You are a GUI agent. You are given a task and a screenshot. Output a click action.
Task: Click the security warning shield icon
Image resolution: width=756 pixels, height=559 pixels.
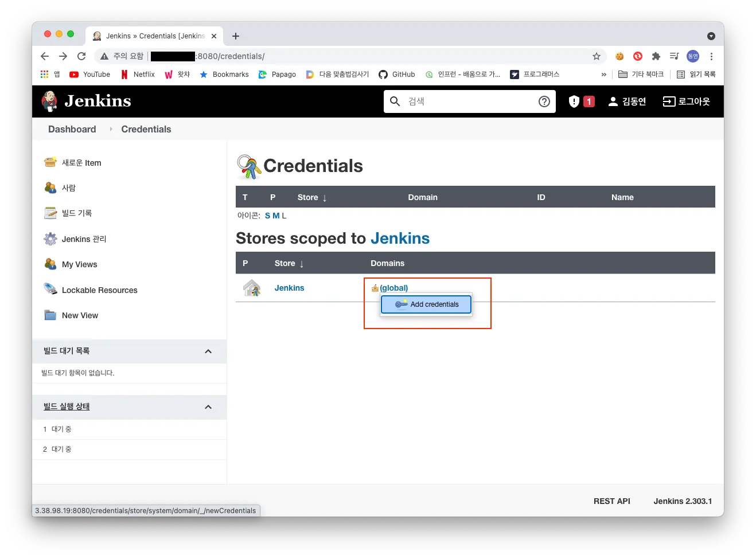point(574,101)
